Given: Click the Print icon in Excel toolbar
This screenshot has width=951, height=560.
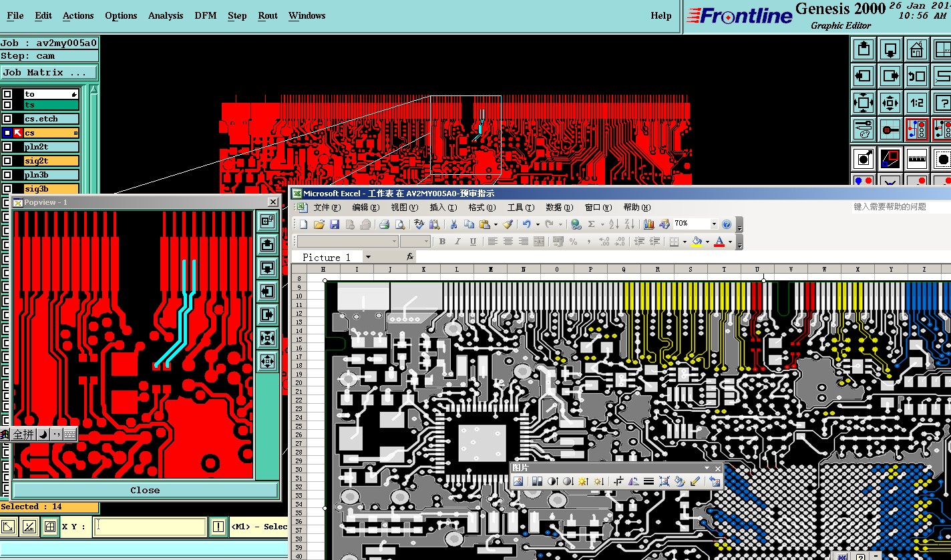Looking at the screenshot, I should (x=385, y=224).
